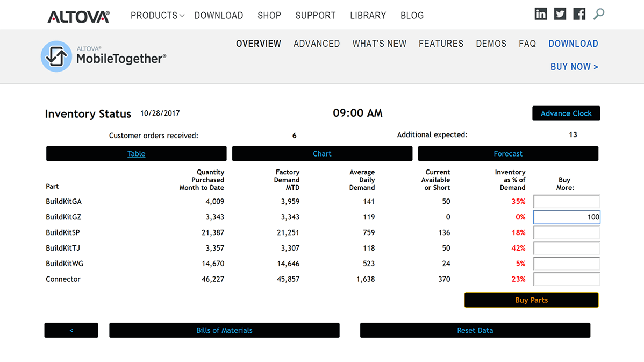Expand the Products menu

coord(158,16)
